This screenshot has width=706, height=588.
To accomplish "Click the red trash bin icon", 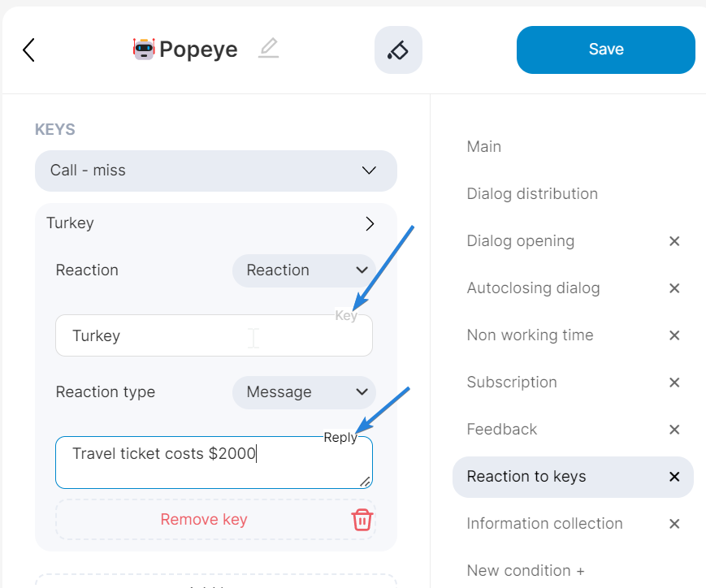I will [362, 520].
